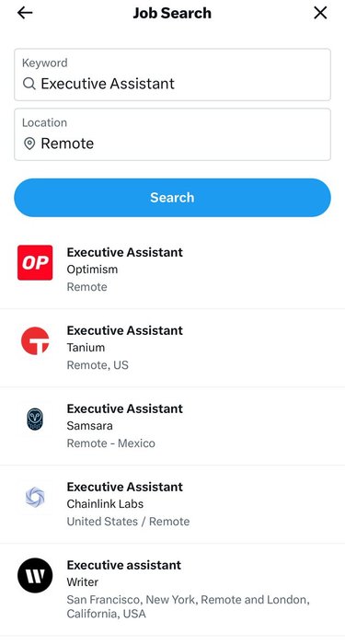Open Executive assistant job at Writer

173,590
